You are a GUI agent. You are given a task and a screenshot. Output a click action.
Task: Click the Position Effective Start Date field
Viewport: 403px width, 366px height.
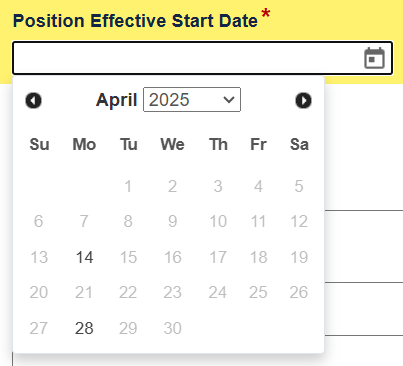203,58
